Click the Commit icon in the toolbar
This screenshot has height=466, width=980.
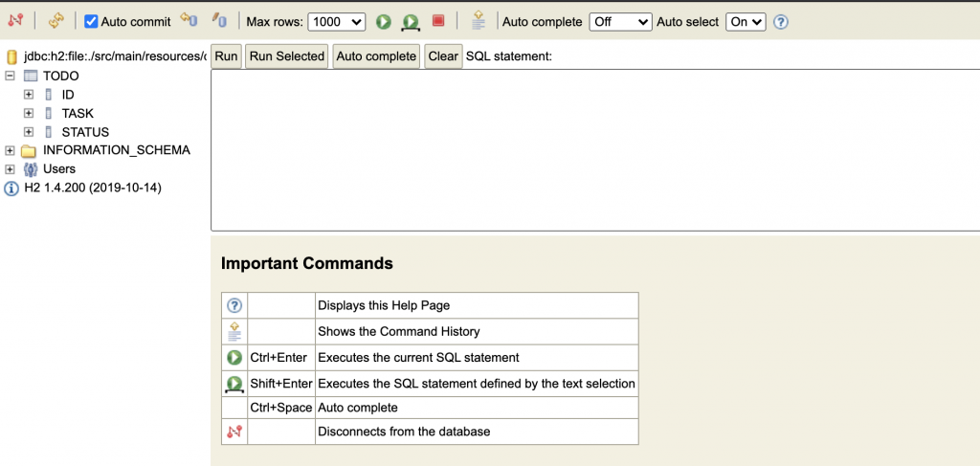click(x=219, y=20)
